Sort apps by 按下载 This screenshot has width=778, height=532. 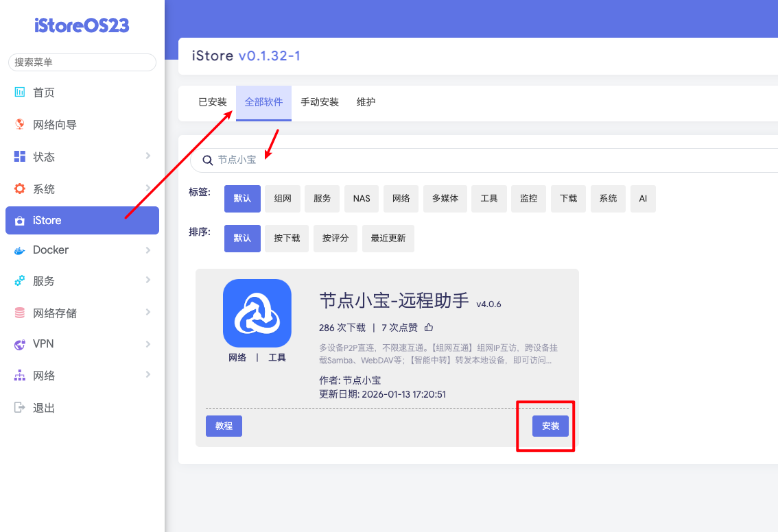pyautogui.click(x=287, y=239)
